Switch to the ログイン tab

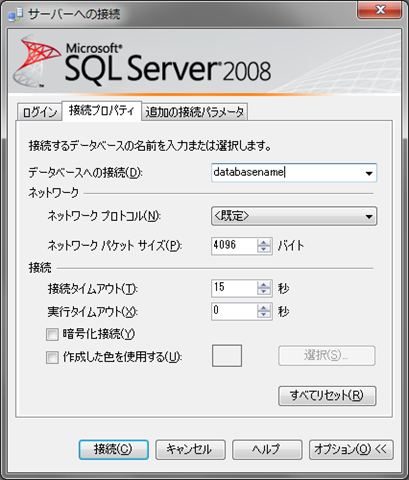tap(39, 112)
